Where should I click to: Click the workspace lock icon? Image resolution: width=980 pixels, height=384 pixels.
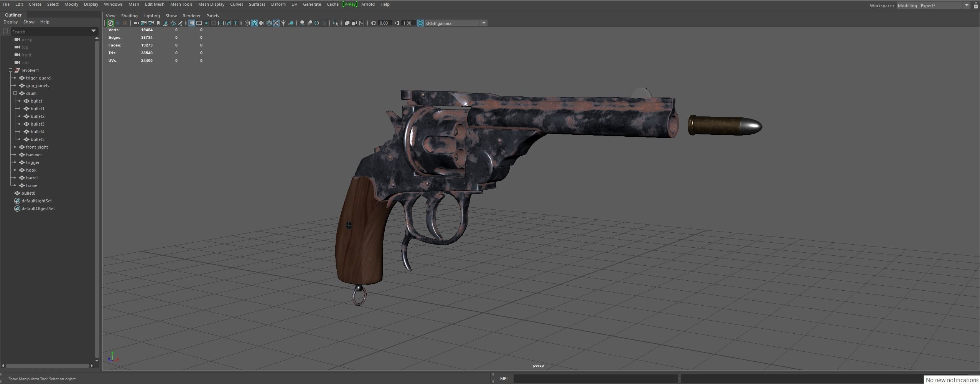[976, 5]
